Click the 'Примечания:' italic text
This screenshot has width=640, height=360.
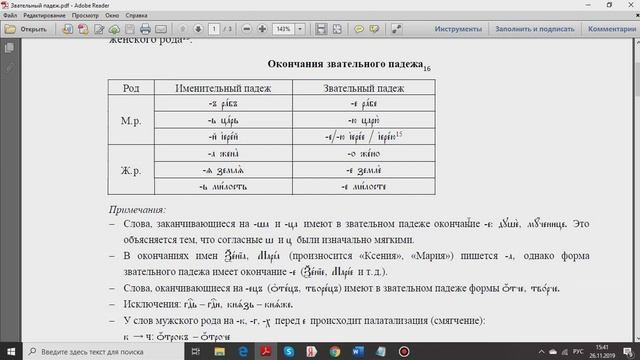(137, 210)
